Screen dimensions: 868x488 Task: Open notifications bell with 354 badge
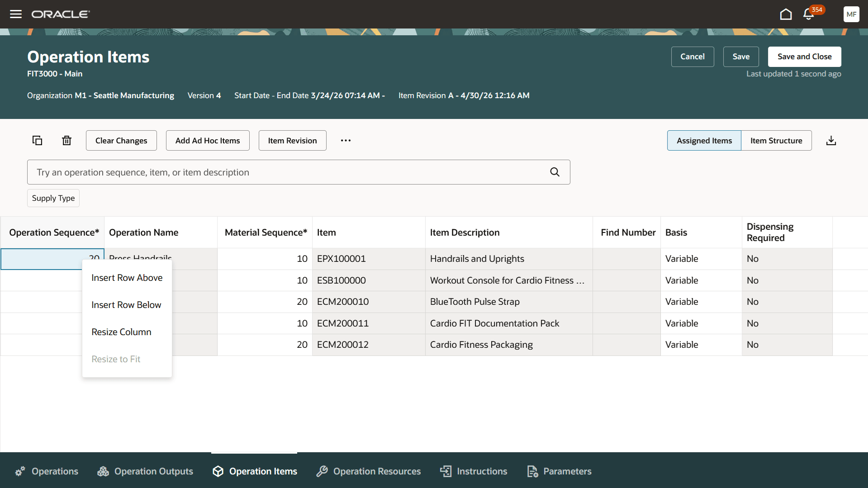809,14
